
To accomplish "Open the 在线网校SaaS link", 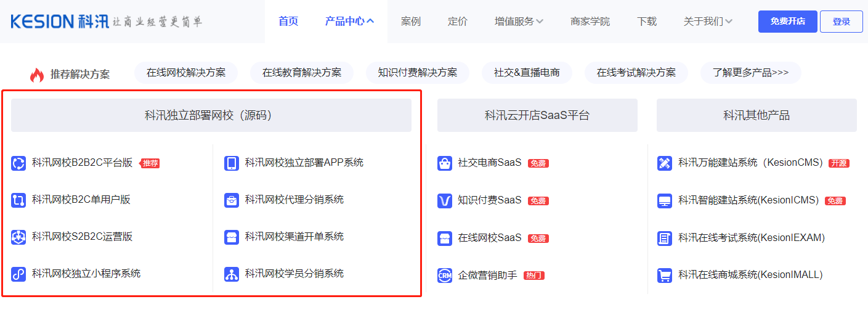I will coord(490,238).
